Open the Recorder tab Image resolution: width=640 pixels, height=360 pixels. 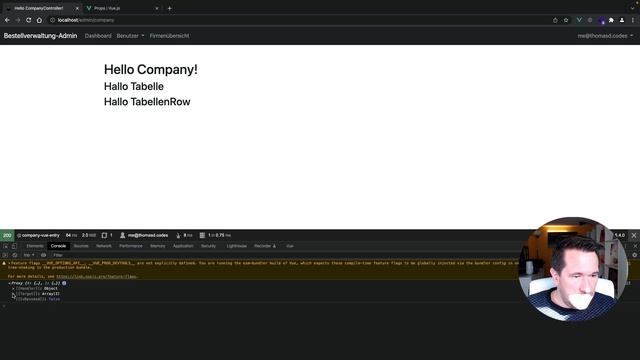265,246
